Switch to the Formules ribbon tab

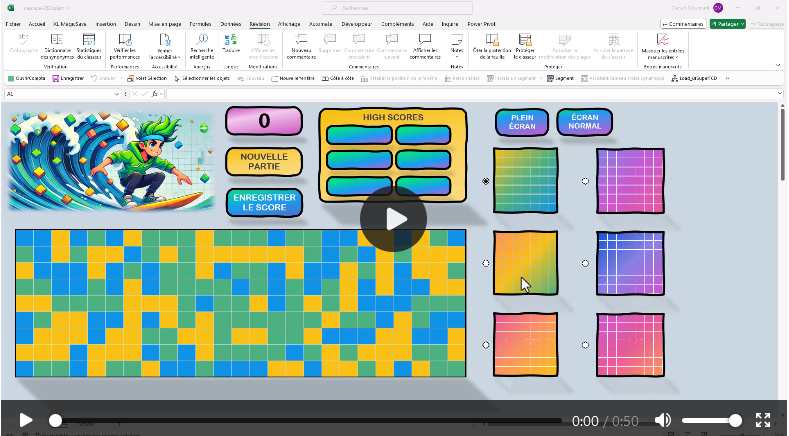pos(200,23)
